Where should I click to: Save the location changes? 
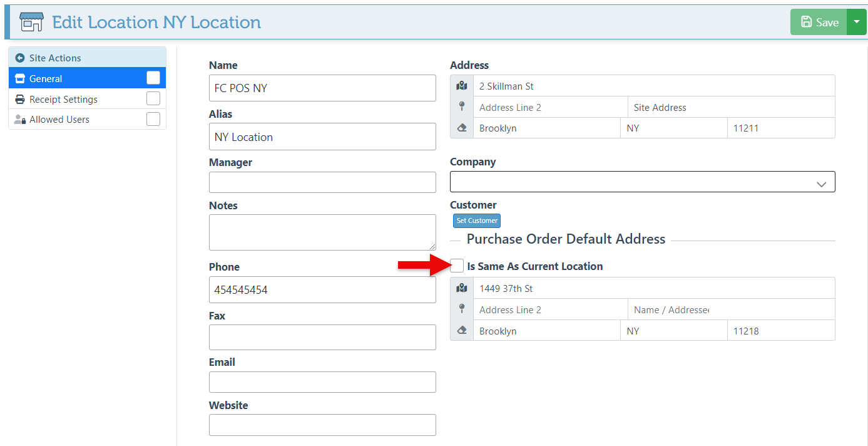click(819, 22)
